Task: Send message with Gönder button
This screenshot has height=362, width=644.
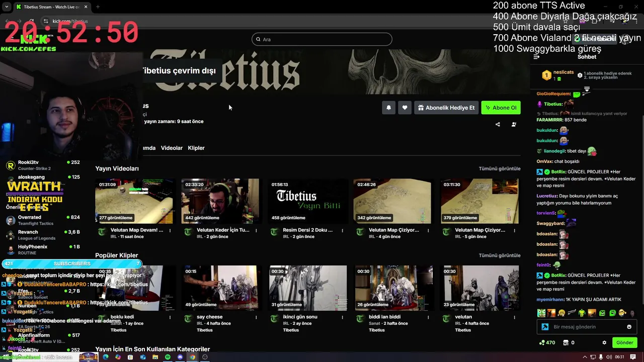Action: [624, 342]
